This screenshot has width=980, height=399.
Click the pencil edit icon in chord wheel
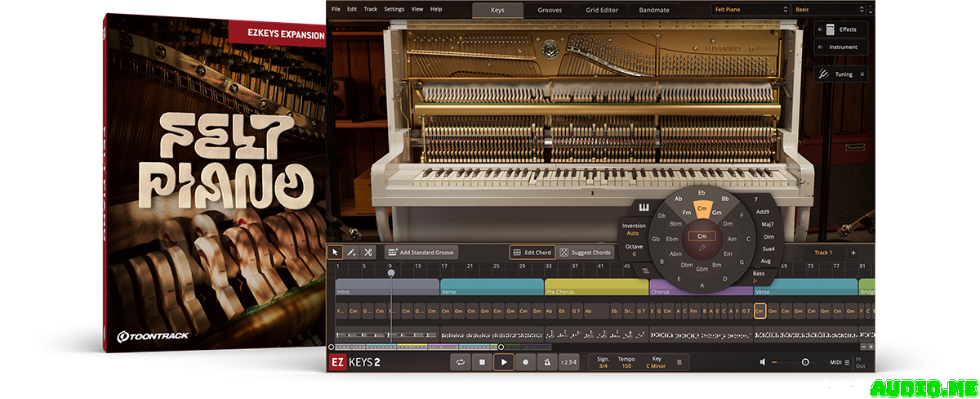(x=702, y=247)
